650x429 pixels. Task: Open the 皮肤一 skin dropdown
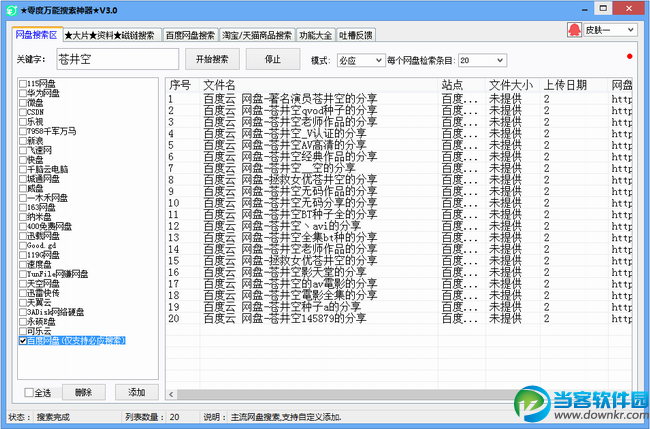click(610, 30)
